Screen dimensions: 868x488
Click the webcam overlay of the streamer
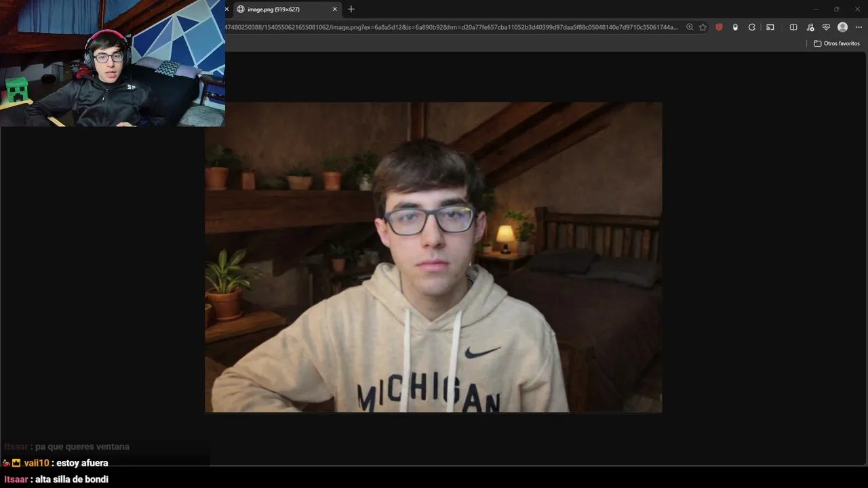113,63
